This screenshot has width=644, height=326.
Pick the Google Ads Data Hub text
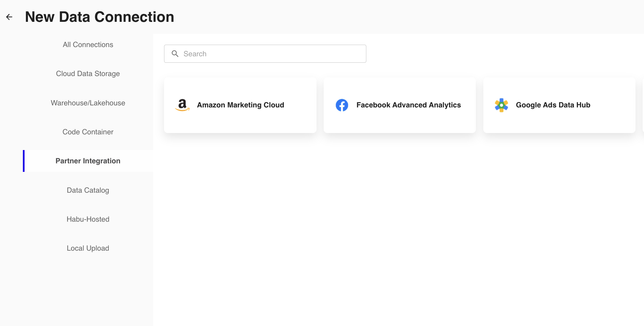(x=553, y=105)
